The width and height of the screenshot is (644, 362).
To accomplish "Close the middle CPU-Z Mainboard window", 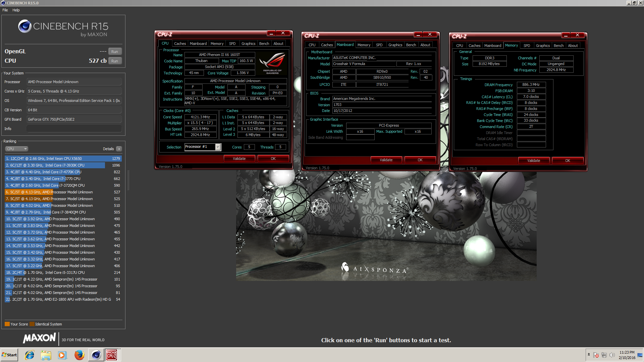I will click(x=430, y=34).
